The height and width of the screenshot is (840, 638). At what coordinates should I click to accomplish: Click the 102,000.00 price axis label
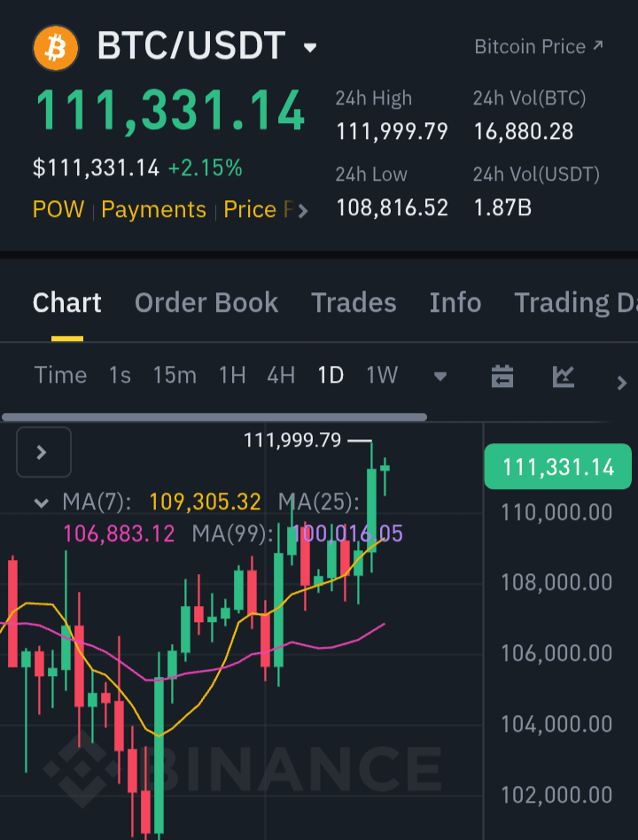(x=556, y=795)
